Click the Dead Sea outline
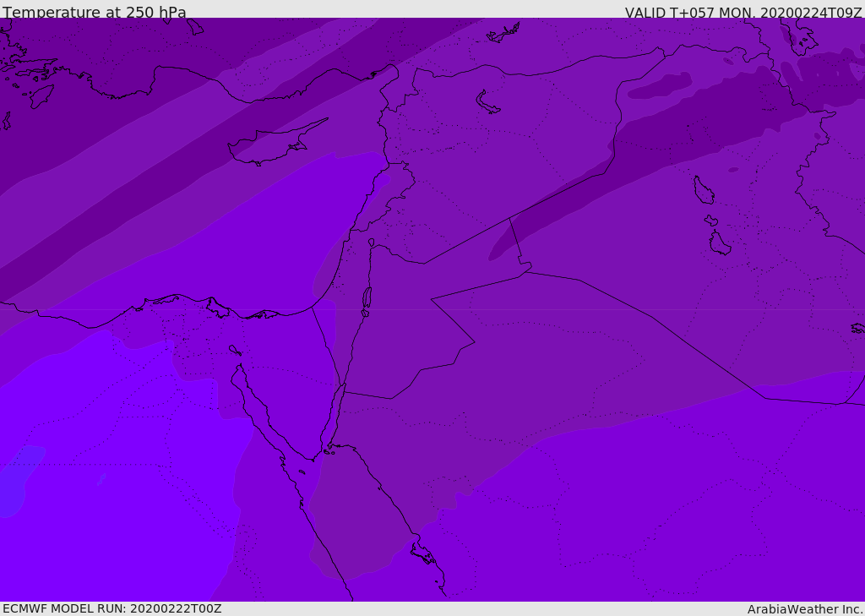 pos(367,299)
